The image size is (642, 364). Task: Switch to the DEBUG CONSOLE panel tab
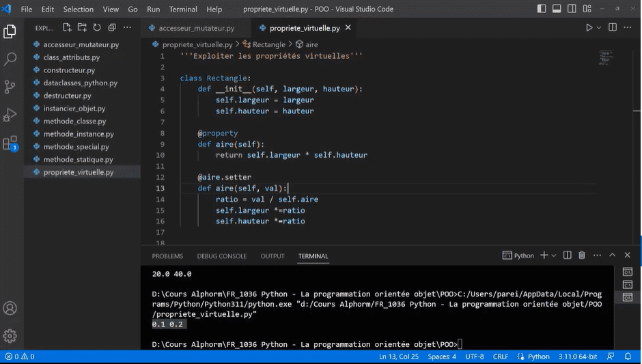(222, 256)
